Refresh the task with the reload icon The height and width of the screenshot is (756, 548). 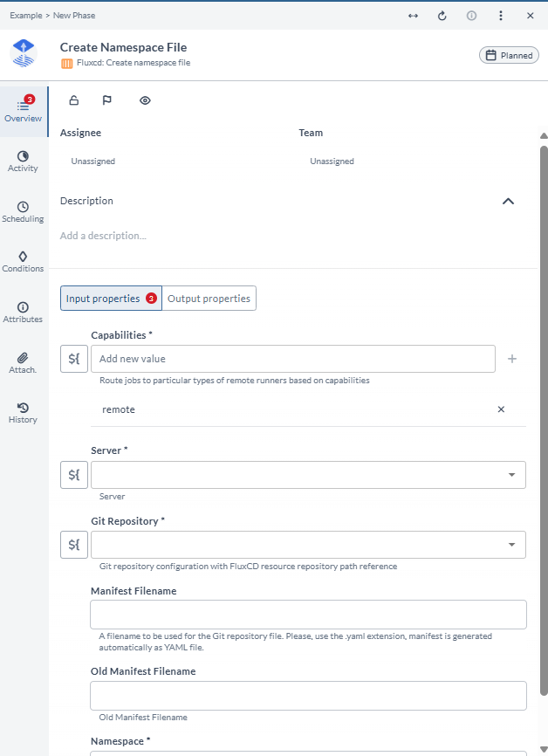442,16
